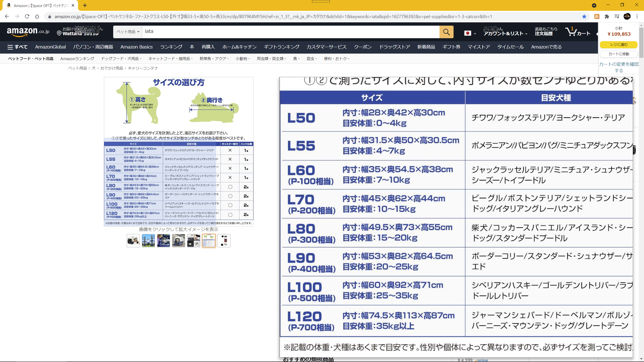Open the cart icon
This screenshot has width=644, height=362.
(x=578, y=32)
